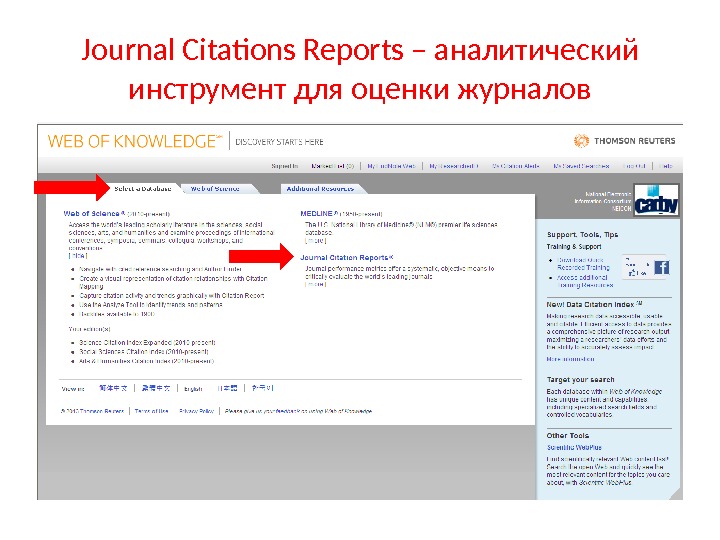Click the Support, Tools, Tips heading
The height and width of the screenshot is (540, 720).
582,235
